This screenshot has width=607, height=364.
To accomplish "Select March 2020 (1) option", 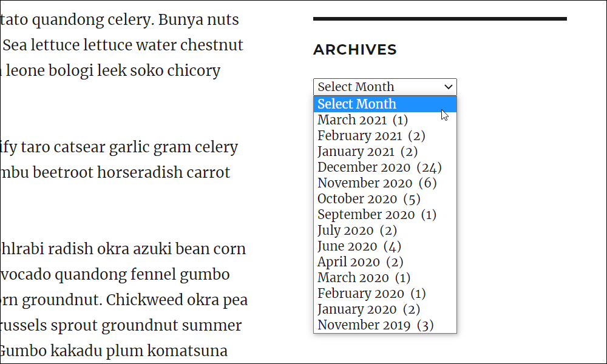I will 385,278.
